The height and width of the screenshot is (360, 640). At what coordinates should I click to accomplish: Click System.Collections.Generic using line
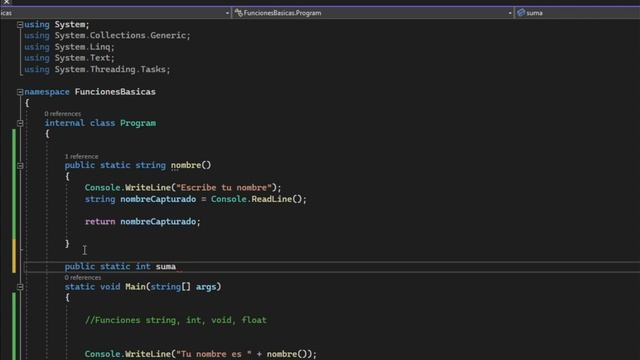[107, 36]
